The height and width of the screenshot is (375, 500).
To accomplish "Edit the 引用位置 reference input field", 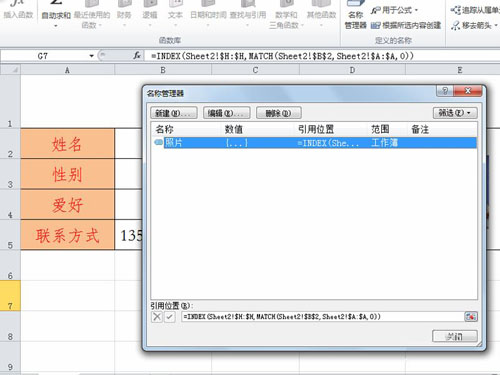I will pyautogui.click(x=323, y=317).
